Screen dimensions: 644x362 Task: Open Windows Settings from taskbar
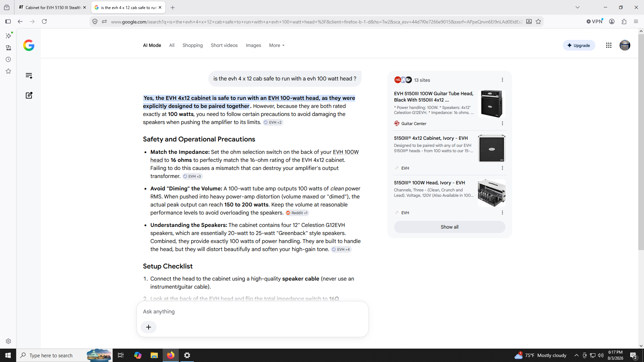click(187, 355)
